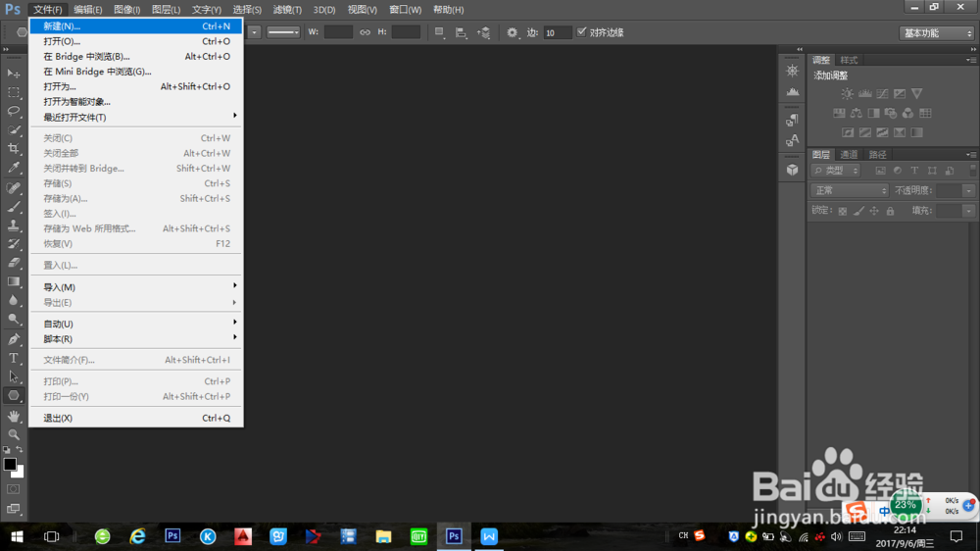Viewport: 980px width, 551px height.
Task: Select the Hand tool
Action: pos(13,416)
